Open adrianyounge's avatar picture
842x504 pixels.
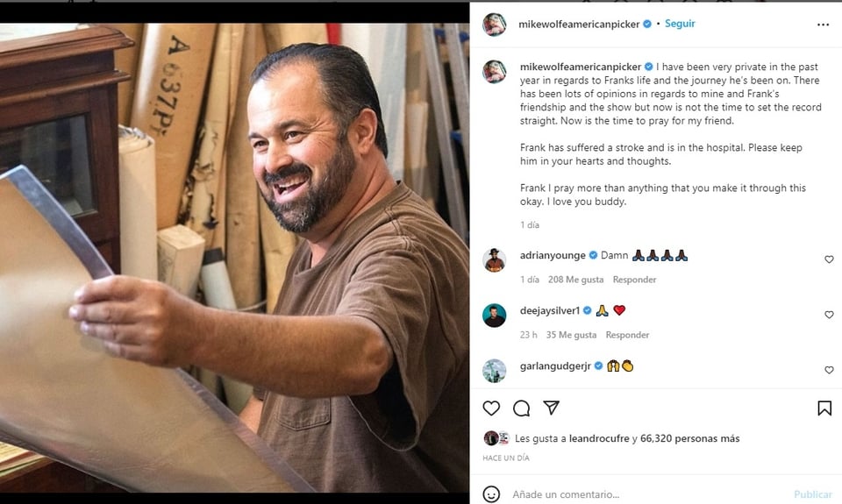tap(494, 260)
